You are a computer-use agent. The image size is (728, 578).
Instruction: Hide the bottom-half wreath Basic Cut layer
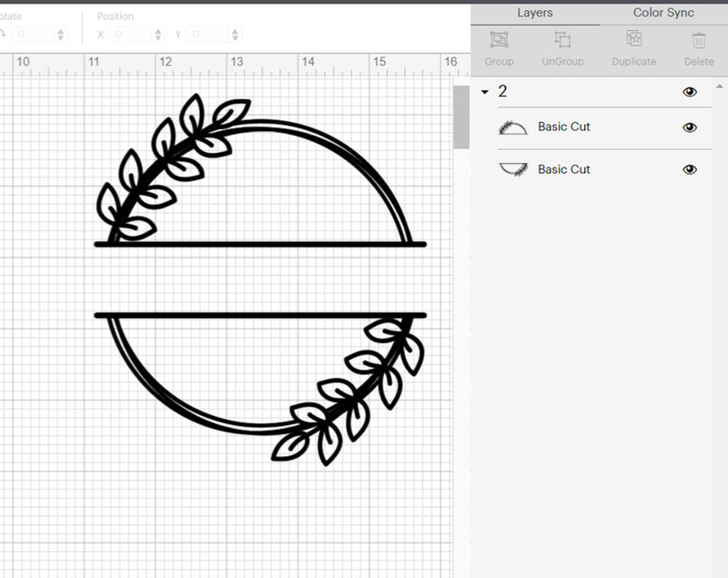690,169
